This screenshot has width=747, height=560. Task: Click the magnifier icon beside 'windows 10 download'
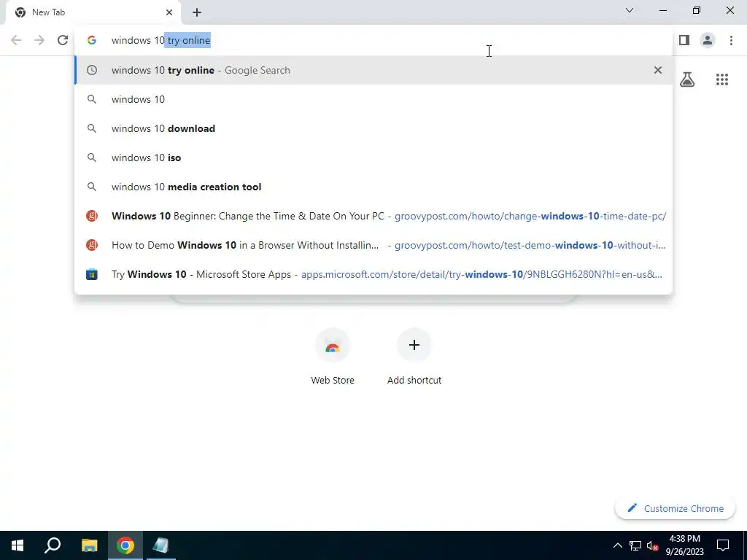[x=92, y=128]
